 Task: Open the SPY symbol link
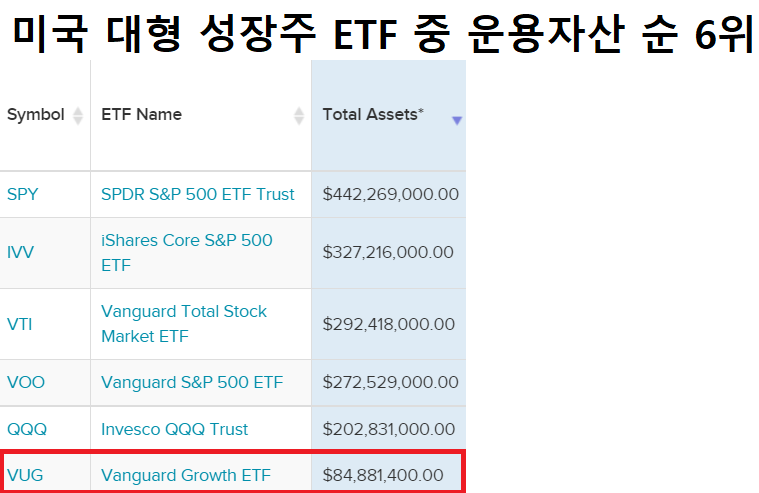[22, 194]
